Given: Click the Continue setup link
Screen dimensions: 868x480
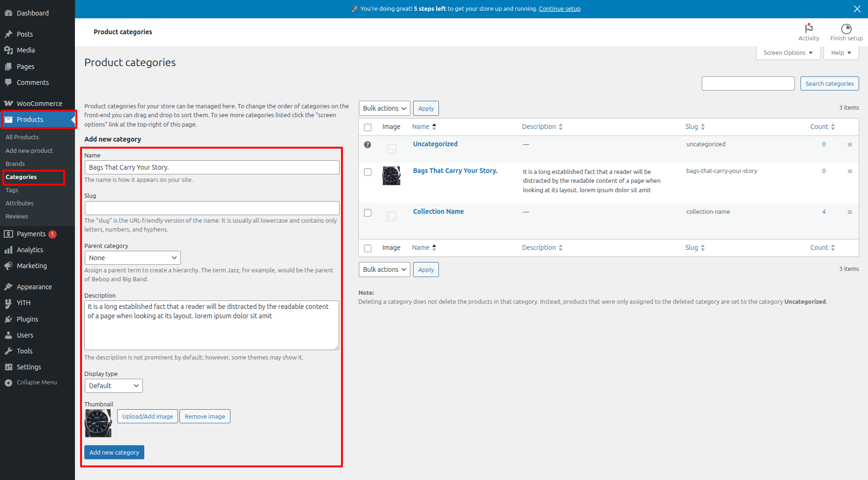Looking at the screenshot, I should (x=559, y=8).
